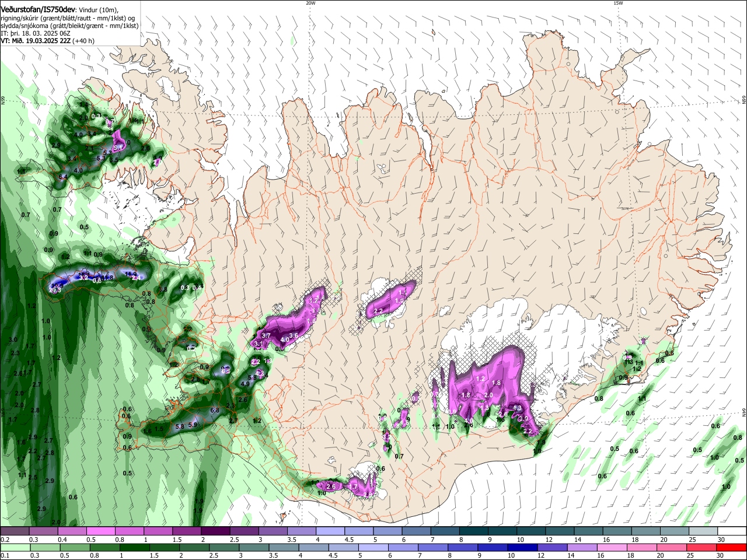Click the title Veðurstofan/IS750dev
747x560 pixels.
tap(37, 10)
